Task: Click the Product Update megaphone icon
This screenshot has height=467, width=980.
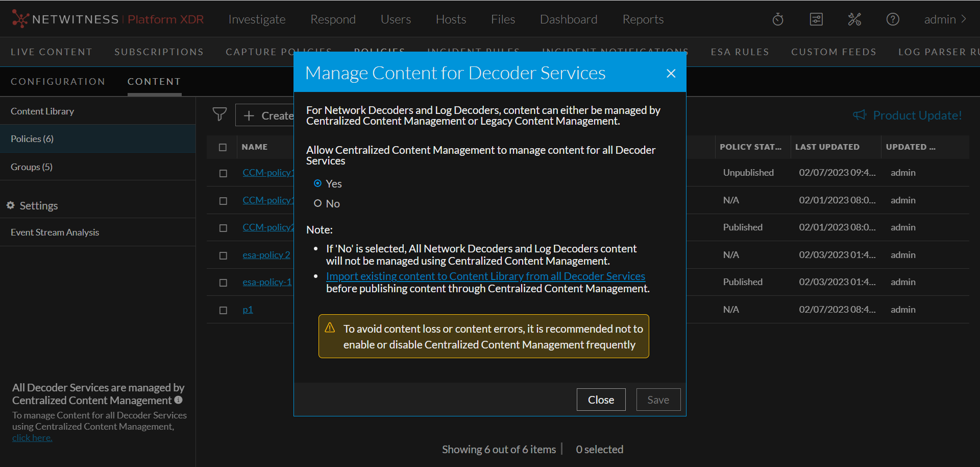Action: click(861, 115)
